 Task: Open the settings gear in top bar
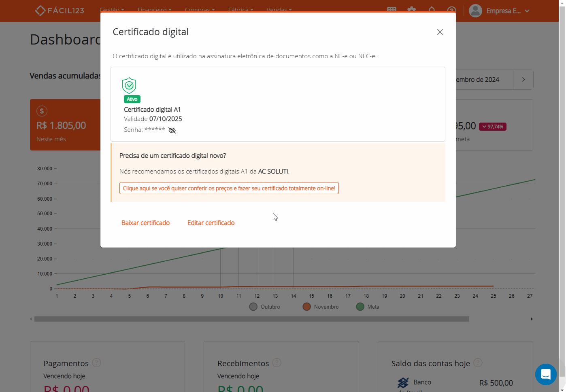pyautogui.click(x=412, y=10)
